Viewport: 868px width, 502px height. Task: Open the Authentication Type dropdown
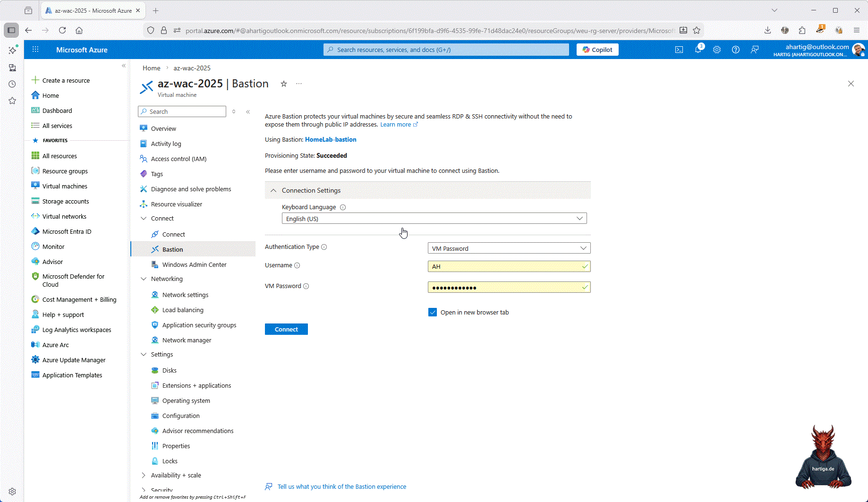[x=584, y=248]
